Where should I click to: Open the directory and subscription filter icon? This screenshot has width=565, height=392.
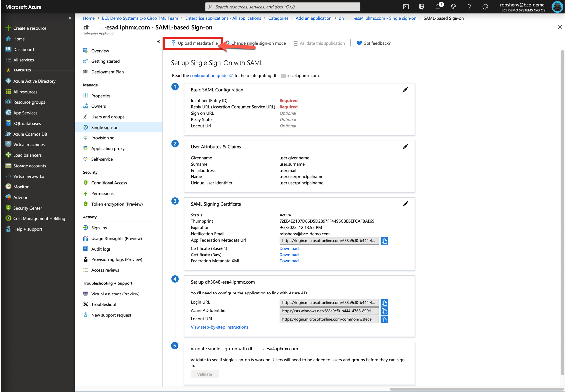pos(422,7)
